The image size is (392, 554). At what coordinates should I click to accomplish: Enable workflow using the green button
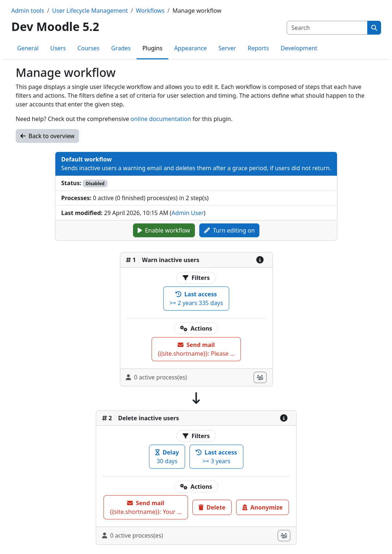164,230
